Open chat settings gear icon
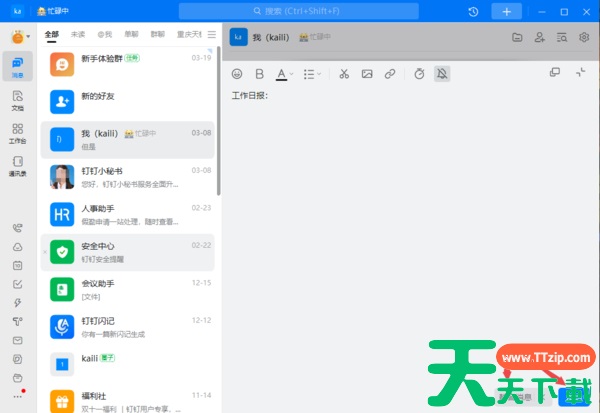 click(x=584, y=37)
